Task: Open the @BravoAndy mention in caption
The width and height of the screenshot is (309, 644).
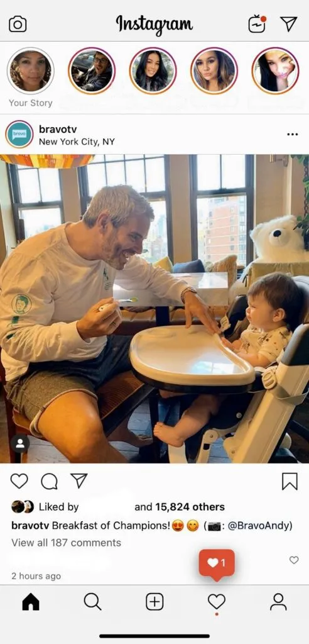Action: pos(260,525)
